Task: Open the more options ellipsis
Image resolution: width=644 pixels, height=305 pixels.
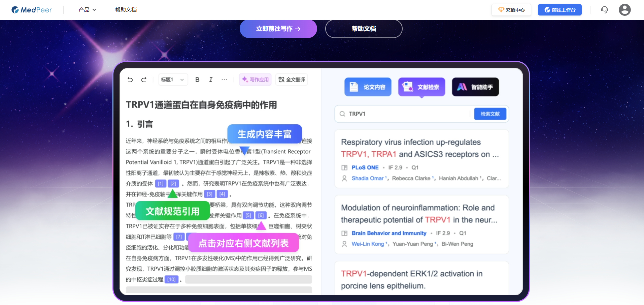Action: point(224,80)
